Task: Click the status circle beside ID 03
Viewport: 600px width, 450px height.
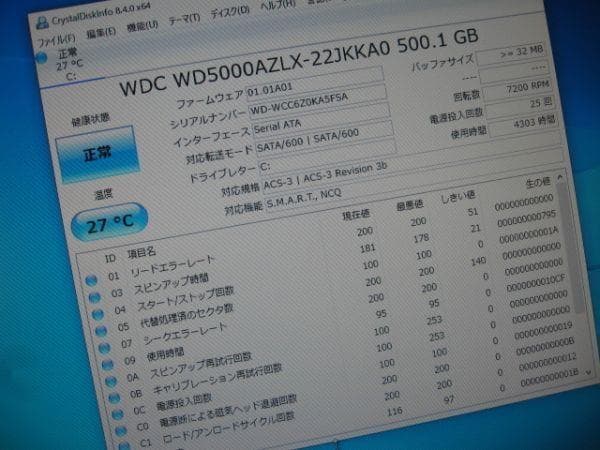Action: coord(95,297)
